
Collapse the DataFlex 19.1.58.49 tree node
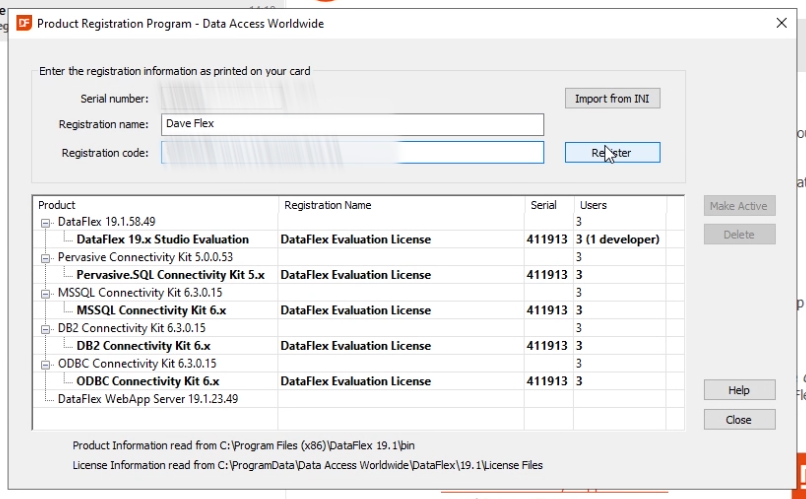(x=46, y=222)
